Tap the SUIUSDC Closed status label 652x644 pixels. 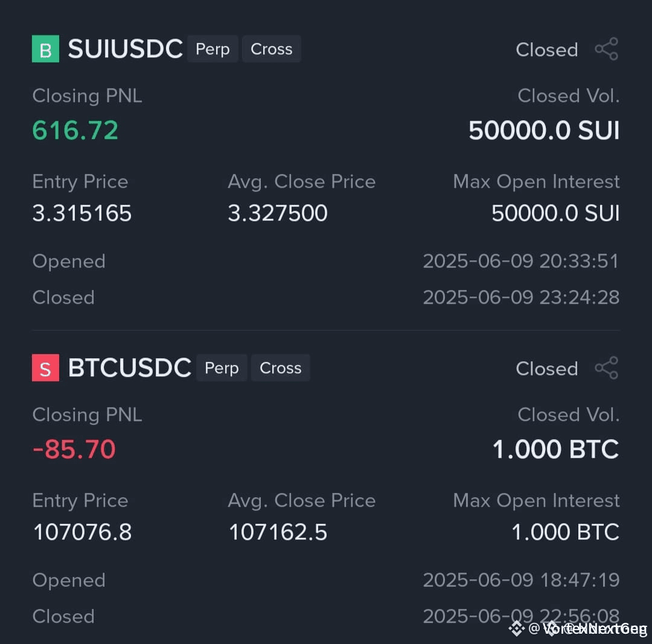click(547, 50)
